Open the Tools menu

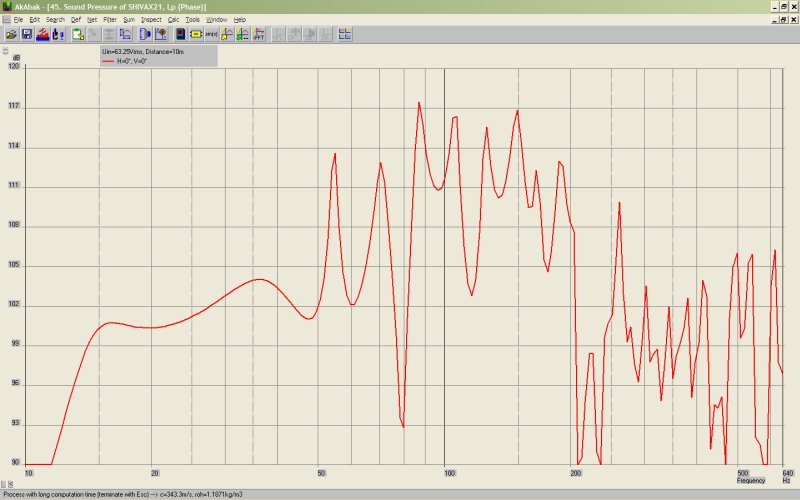pos(193,19)
